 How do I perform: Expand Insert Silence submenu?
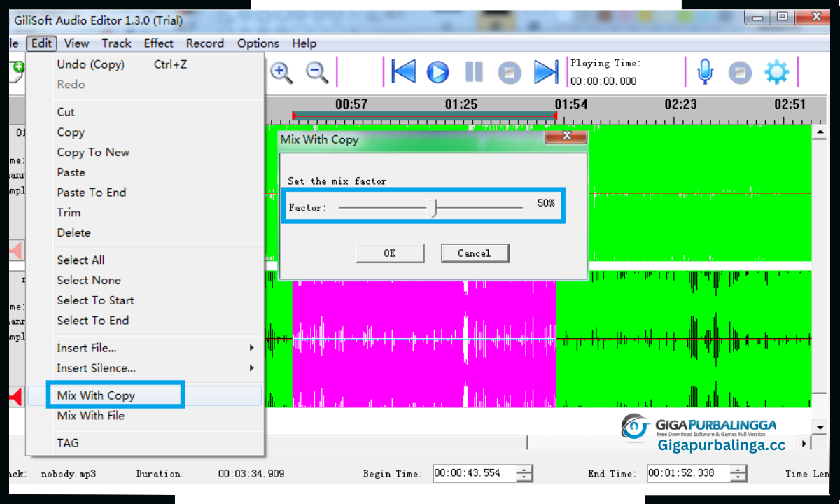(x=145, y=368)
